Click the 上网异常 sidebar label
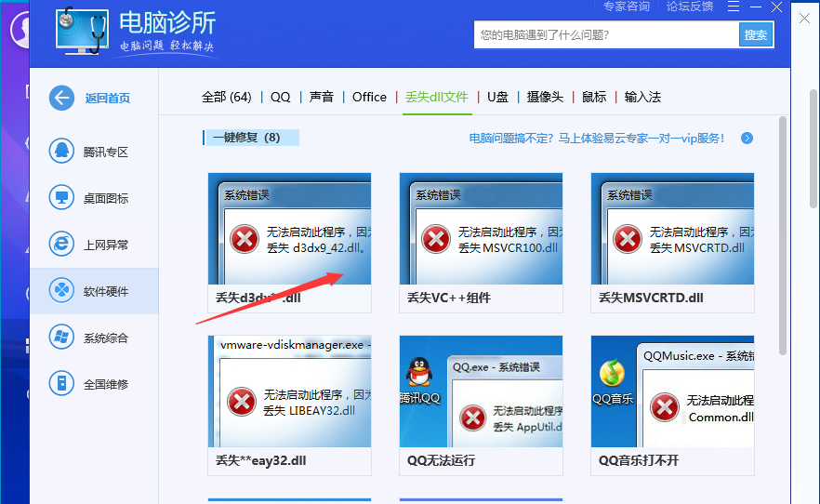The image size is (820, 504). pyautogui.click(x=106, y=245)
